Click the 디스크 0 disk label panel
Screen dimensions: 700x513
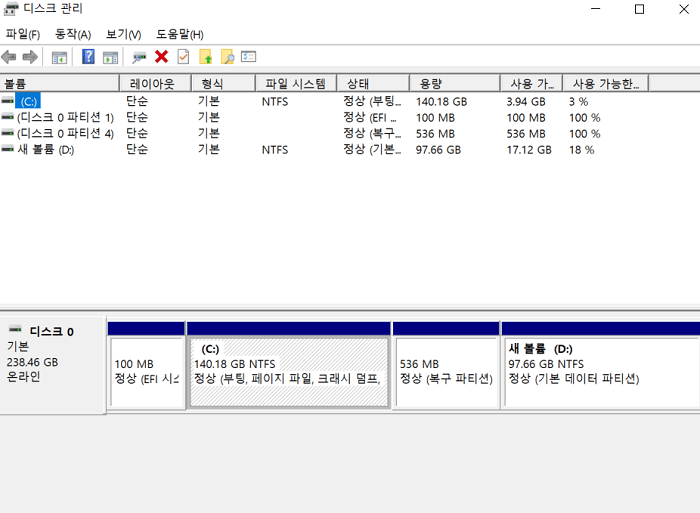[x=53, y=365]
